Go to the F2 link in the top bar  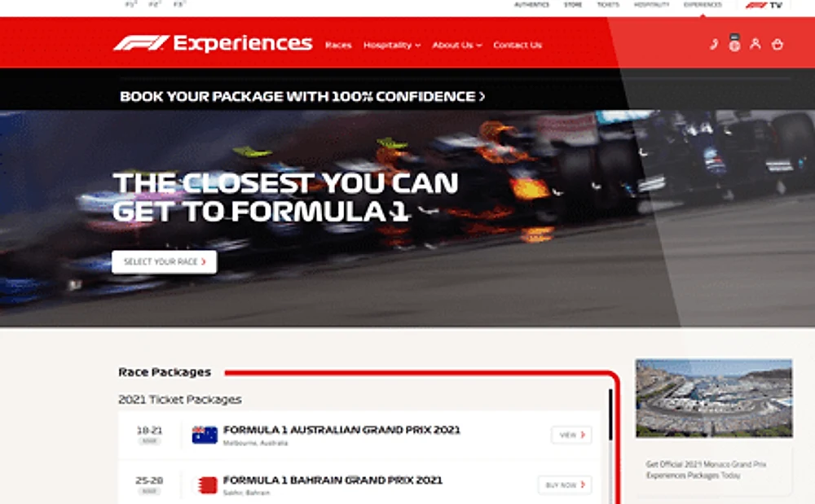(x=155, y=4)
